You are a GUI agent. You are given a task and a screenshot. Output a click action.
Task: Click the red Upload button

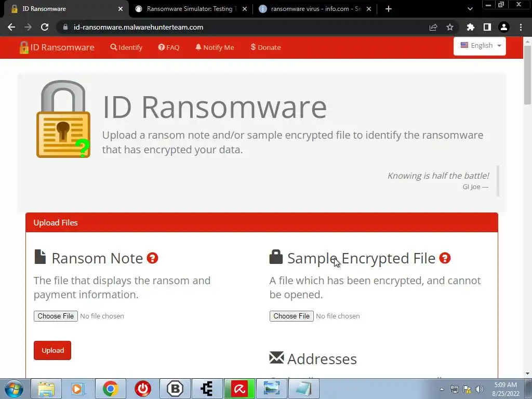pos(52,351)
